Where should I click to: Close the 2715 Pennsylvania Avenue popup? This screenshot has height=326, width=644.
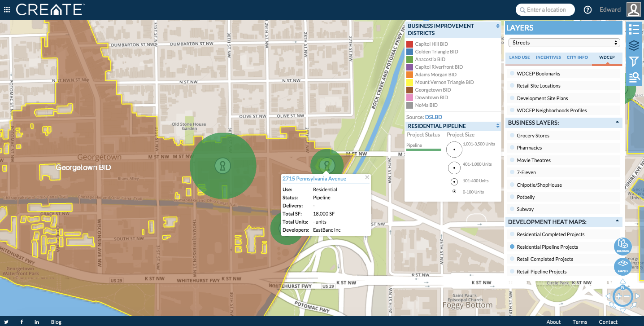pyautogui.click(x=367, y=177)
